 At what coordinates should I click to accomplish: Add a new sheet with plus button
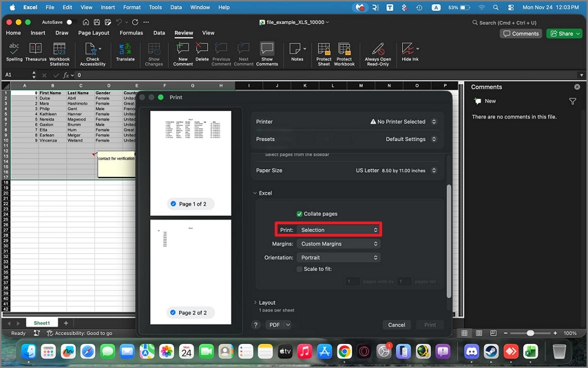(66, 323)
